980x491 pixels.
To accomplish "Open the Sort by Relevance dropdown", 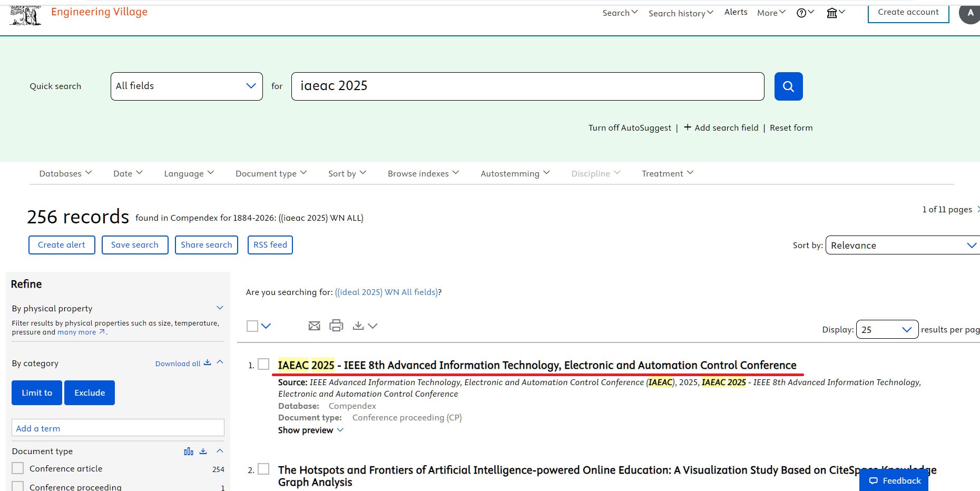I will pos(903,245).
